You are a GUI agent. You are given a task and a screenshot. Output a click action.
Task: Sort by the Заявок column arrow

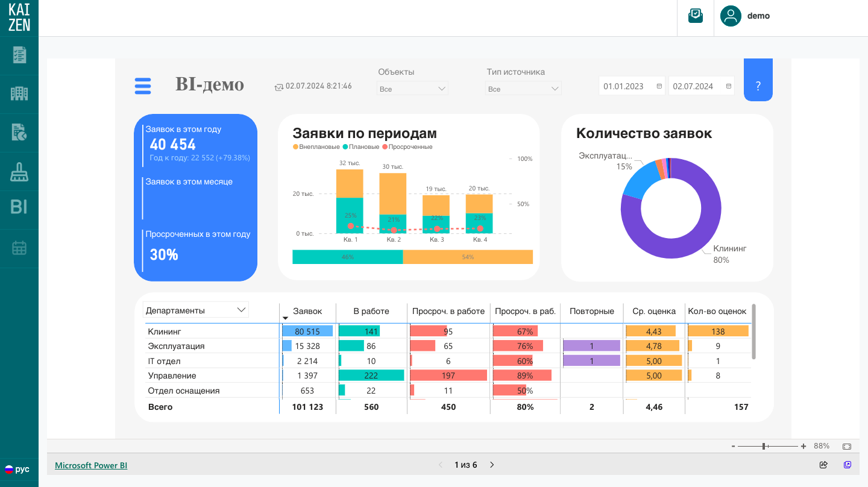click(285, 318)
